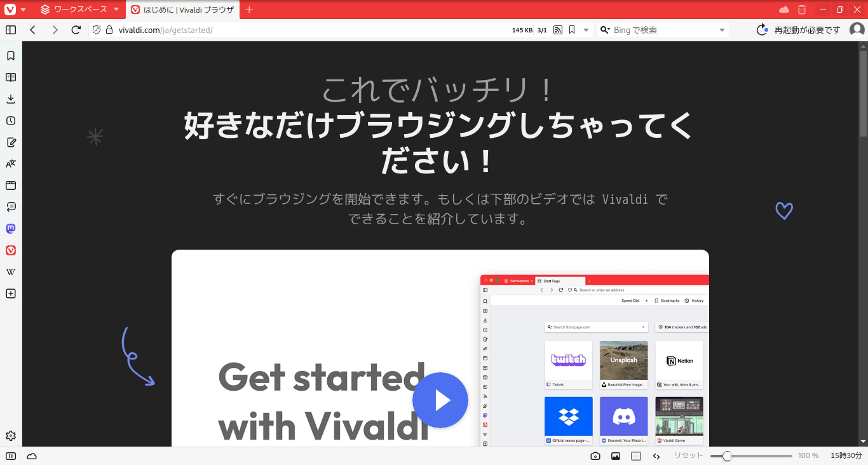Adjust the page zoom slider

tap(751, 456)
